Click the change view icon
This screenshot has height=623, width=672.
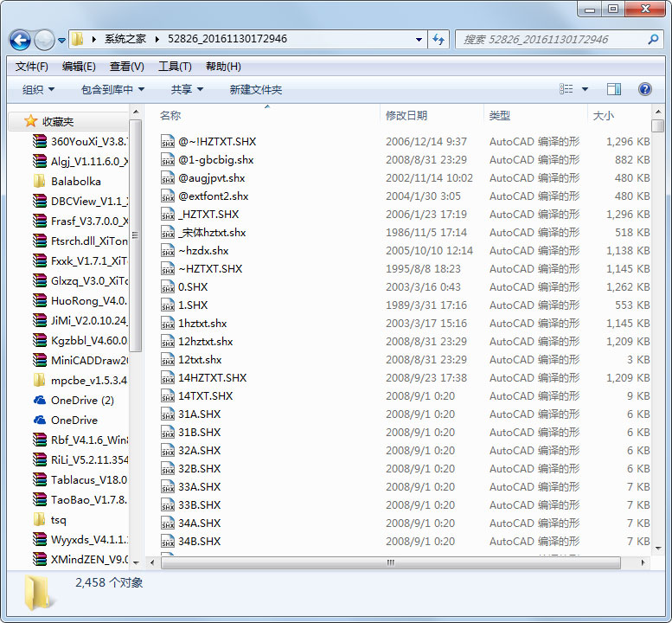click(x=566, y=89)
